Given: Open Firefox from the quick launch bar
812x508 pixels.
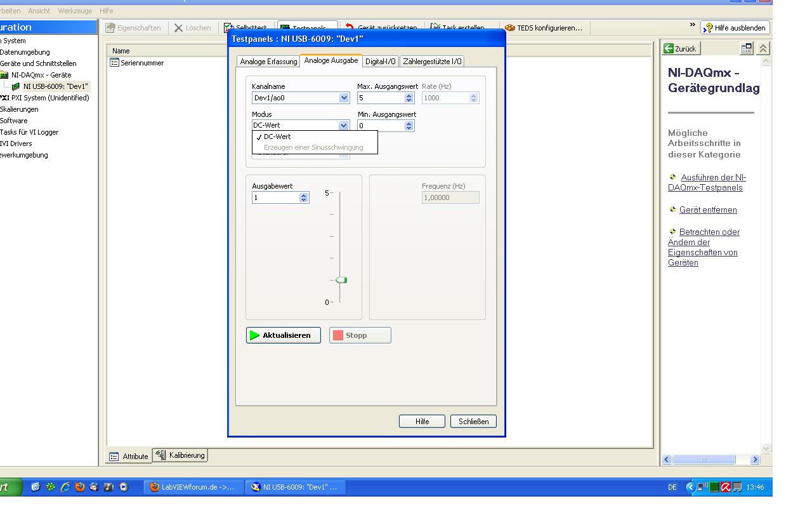Looking at the screenshot, I should pos(79,487).
